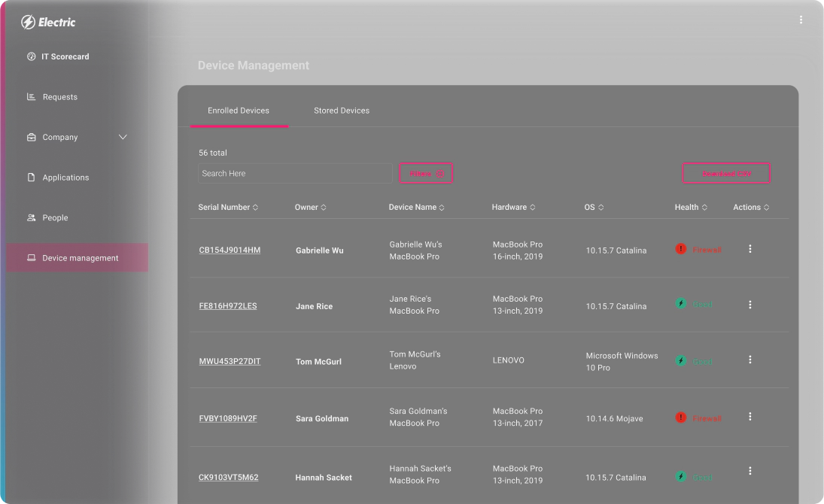Select the Requests sidebar icon

[30, 96]
